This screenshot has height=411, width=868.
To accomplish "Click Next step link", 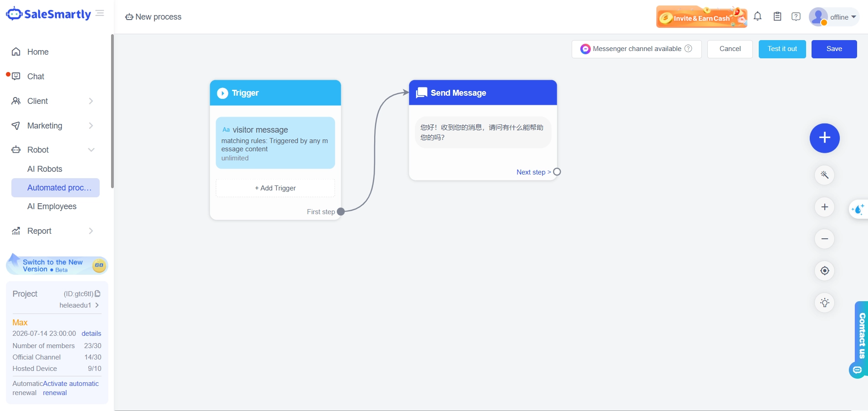I will tap(533, 172).
